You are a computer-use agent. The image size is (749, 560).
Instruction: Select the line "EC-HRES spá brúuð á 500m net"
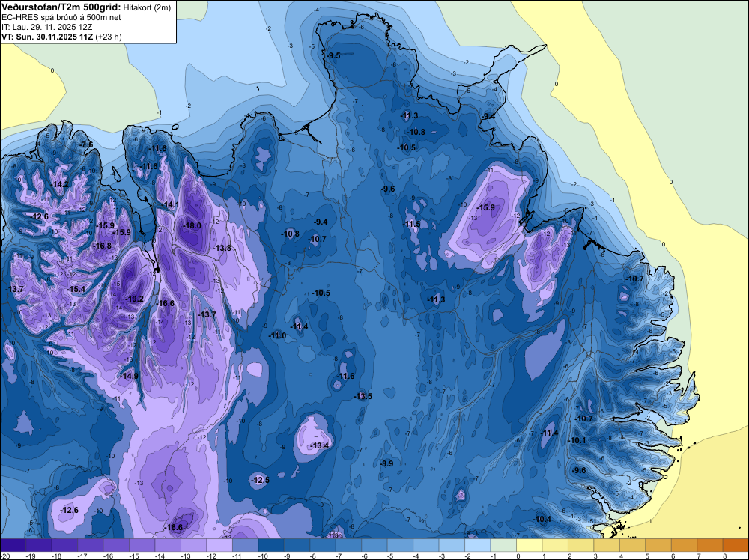pyautogui.click(x=61, y=18)
